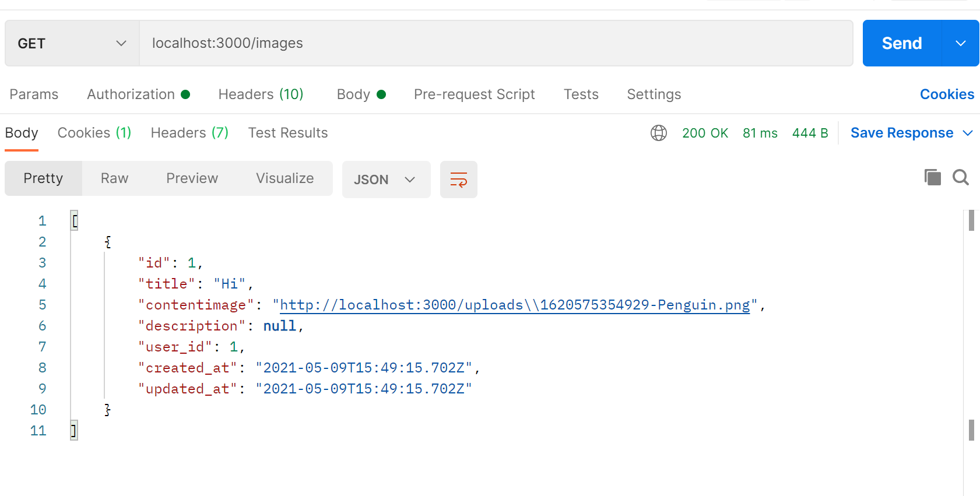Image resolution: width=980 pixels, height=496 pixels.
Task: Open the JSON format dropdown
Action: point(386,180)
